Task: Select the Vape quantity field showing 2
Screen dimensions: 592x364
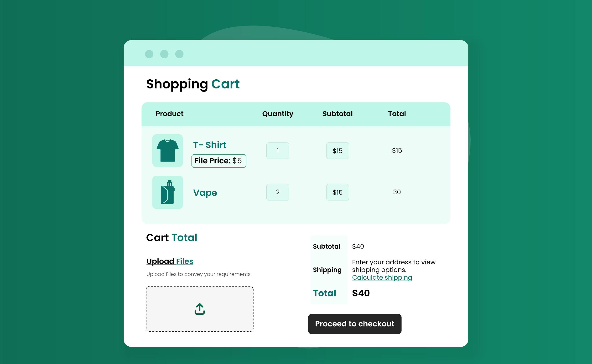Action: 277,192
